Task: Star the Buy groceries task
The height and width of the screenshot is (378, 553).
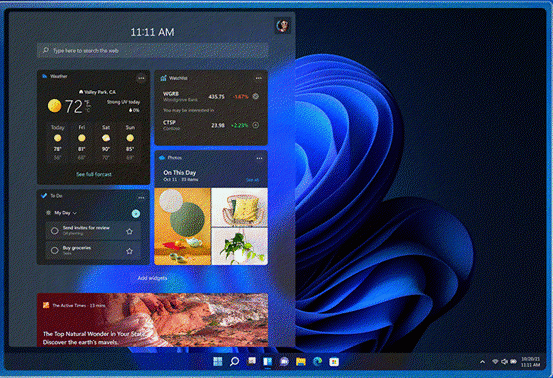Action: coord(129,251)
